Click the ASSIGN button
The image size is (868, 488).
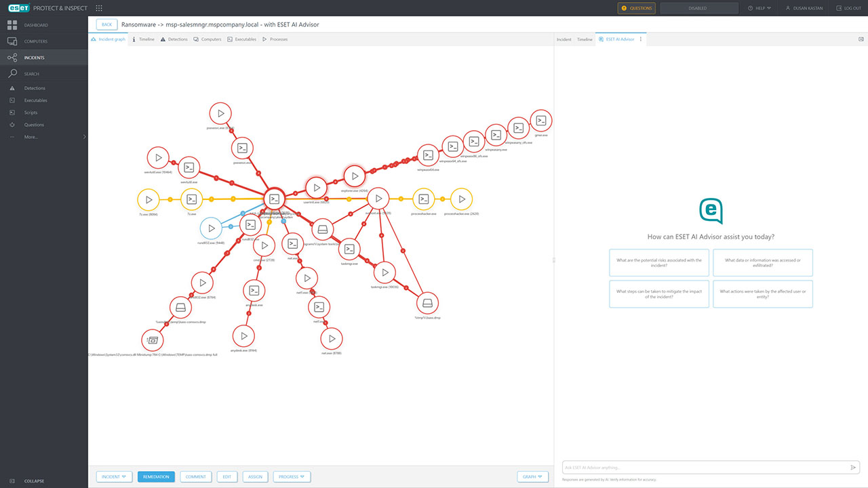tap(255, 476)
